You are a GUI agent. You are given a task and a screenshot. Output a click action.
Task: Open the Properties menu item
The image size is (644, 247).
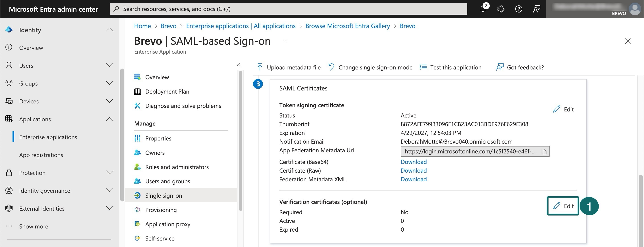(x=158, y=138)
